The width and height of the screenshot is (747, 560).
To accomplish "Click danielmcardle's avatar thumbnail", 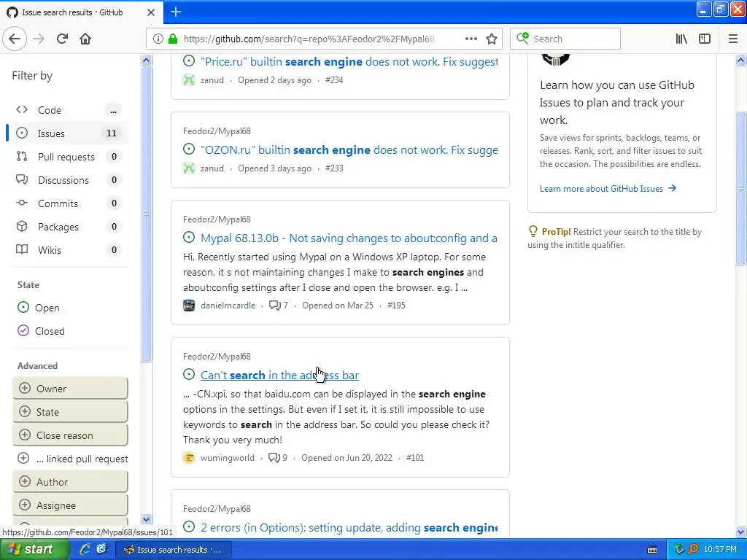I will pos(189,306).
